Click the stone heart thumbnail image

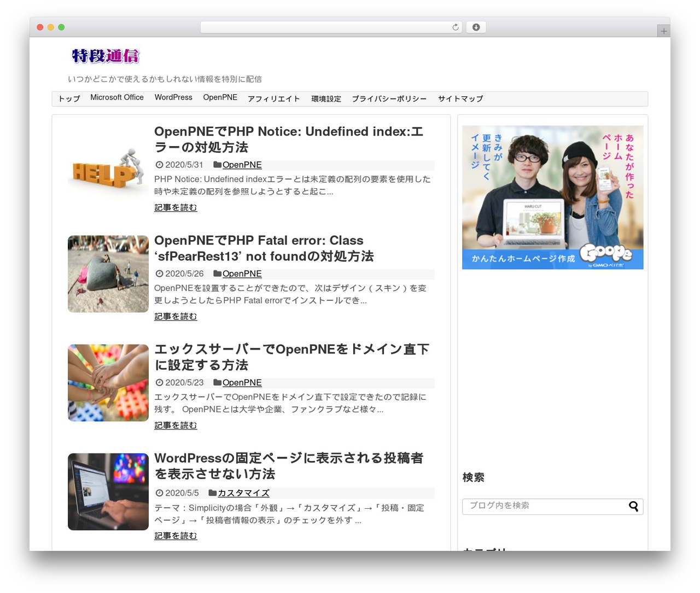pyautogui.click(x=108, y=274)
